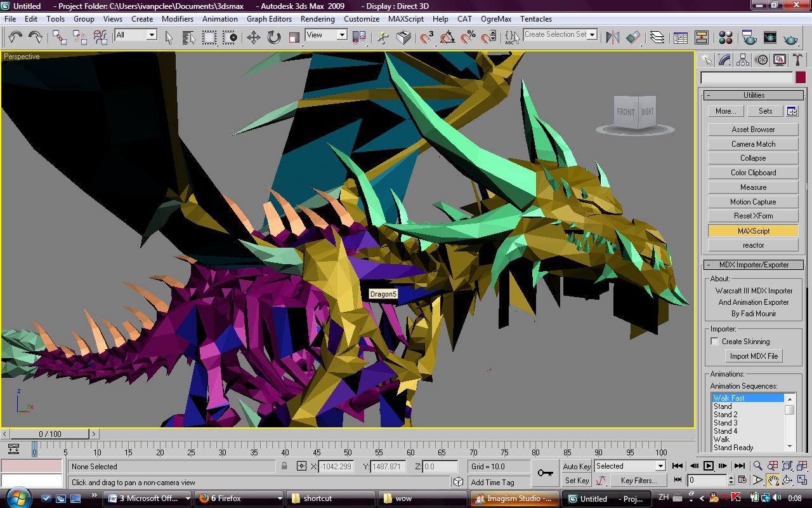Activate the Unlink Selection tool
The height and width of the screenshot is (508, 812).
[80, 37]
